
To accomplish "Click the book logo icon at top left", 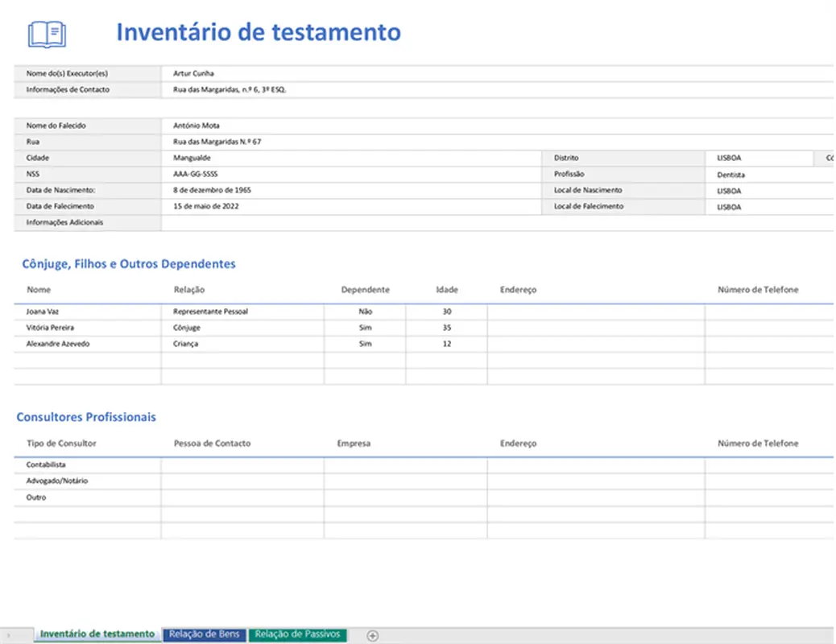I will click(46, 34).
